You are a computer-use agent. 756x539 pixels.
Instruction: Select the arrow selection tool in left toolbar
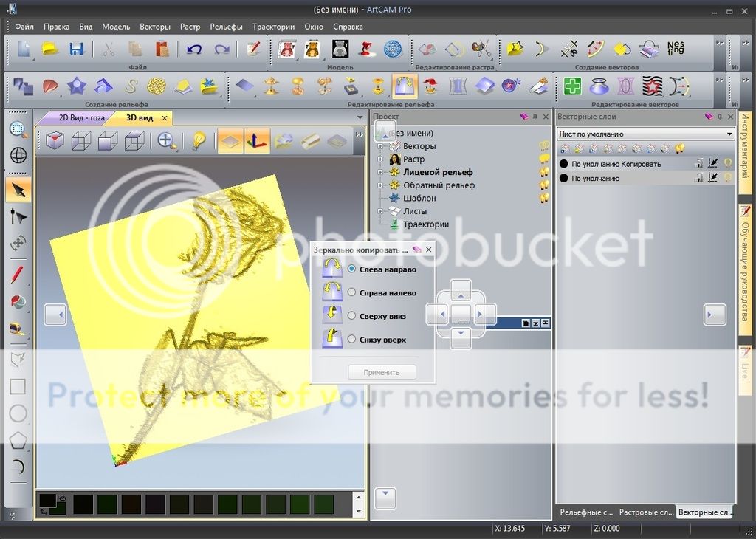(18, 190)
